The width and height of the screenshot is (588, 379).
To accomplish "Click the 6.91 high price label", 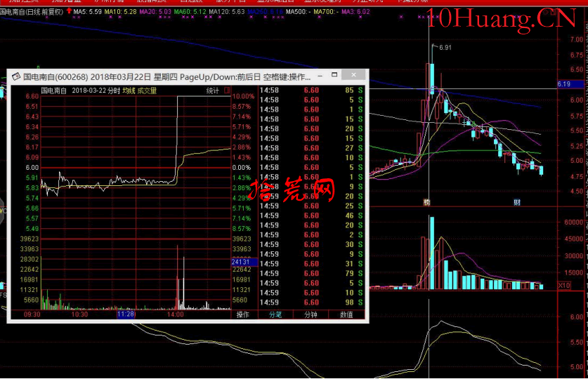I will (445, 48).
